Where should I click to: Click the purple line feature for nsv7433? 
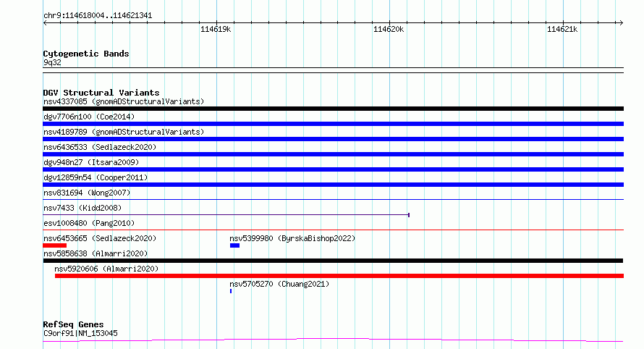(x=226, y=214)
